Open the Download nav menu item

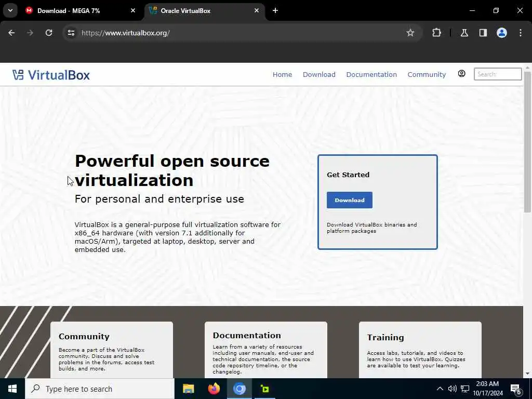coord(319,74)
